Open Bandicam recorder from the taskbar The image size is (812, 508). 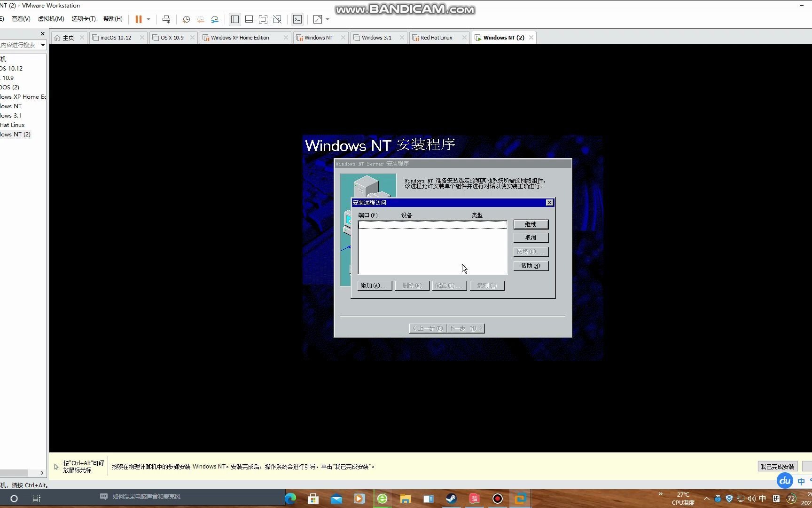[497, 499]
